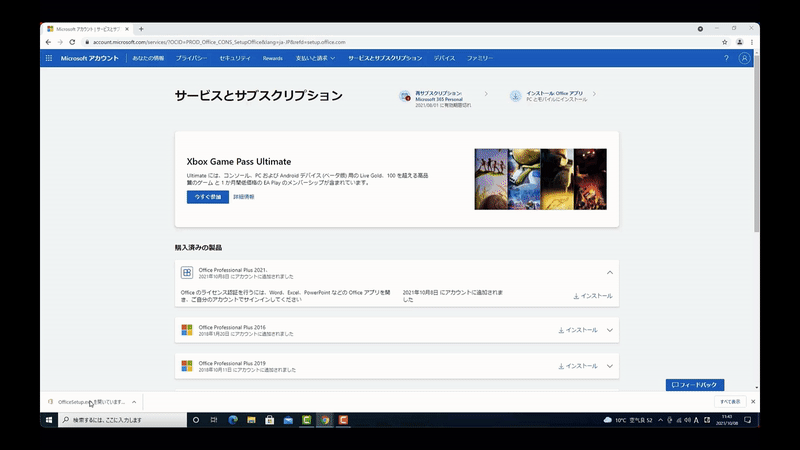Viewport: 800px width, 450px height.
Task: Go to the ファミリー menu
Action: (480, 58)
